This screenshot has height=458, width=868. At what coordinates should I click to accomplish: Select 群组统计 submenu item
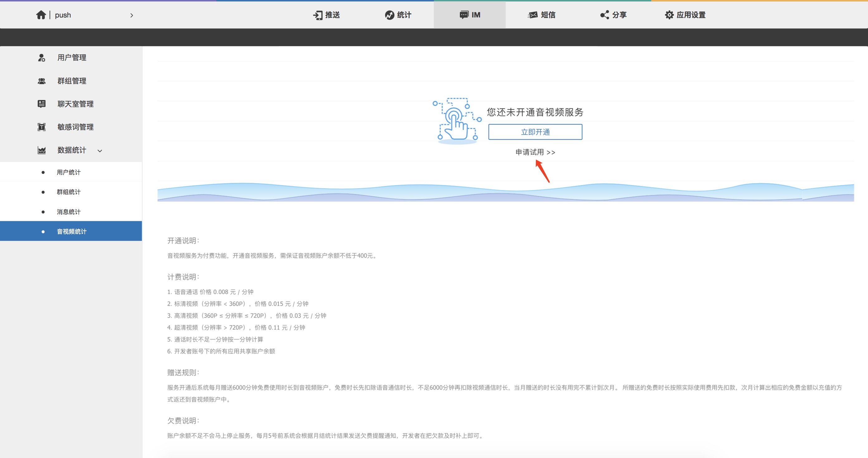pyautogui.click(x=69, y=192)
